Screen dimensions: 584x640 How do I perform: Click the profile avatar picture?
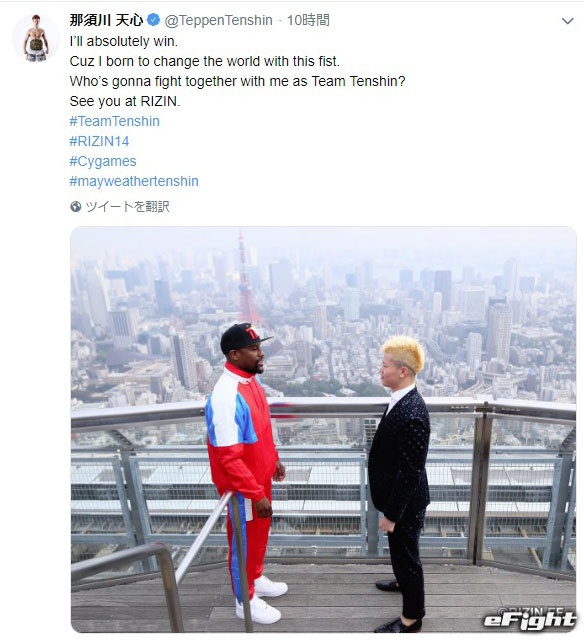point(36,38)
